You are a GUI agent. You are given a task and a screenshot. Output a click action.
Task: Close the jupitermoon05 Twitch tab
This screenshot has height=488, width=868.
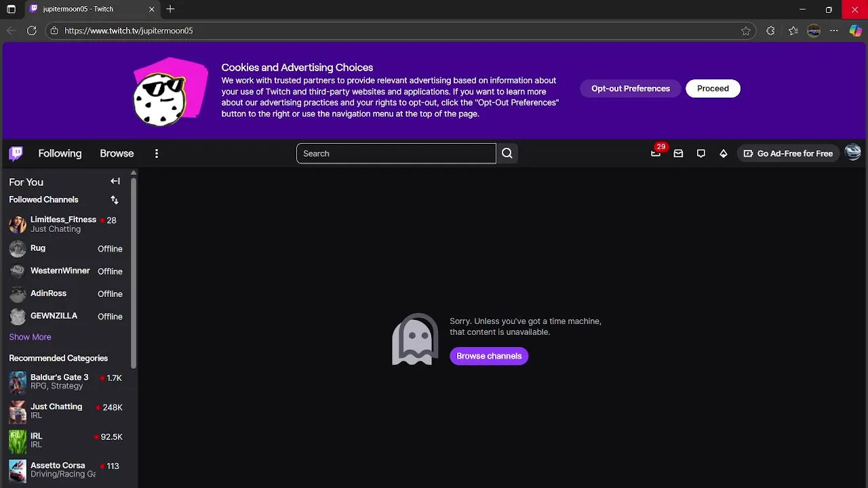pos(152,9)
